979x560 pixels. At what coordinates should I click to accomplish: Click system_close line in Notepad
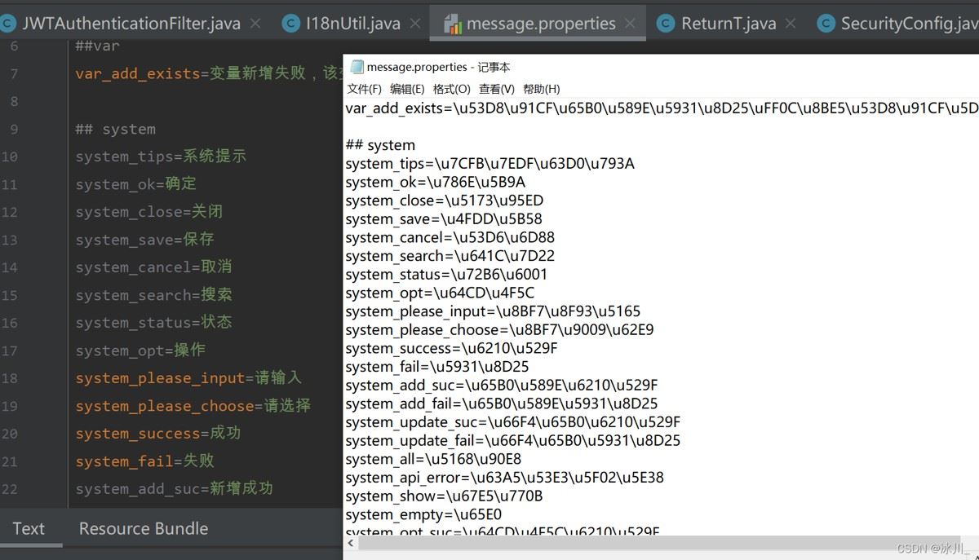pyautogui.click(x=444, y=201)
